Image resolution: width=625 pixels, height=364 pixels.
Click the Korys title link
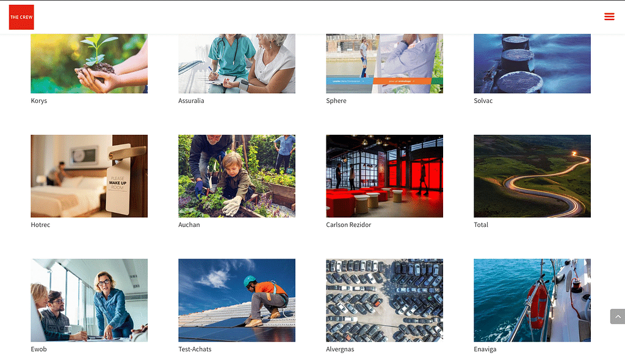click(38, 101)
